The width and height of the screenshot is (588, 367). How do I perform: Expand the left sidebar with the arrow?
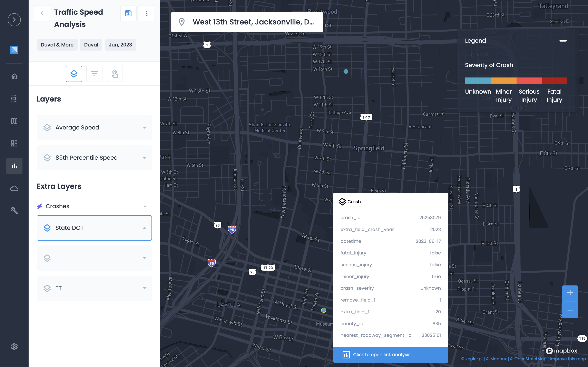coord(14,20)
